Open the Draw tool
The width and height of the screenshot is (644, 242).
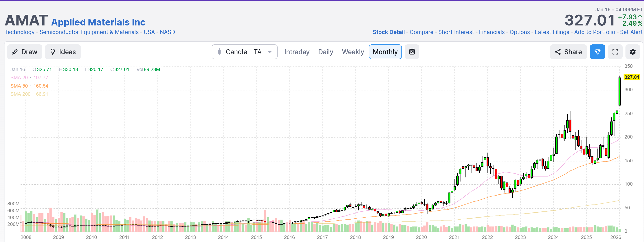tap(24, 52)
